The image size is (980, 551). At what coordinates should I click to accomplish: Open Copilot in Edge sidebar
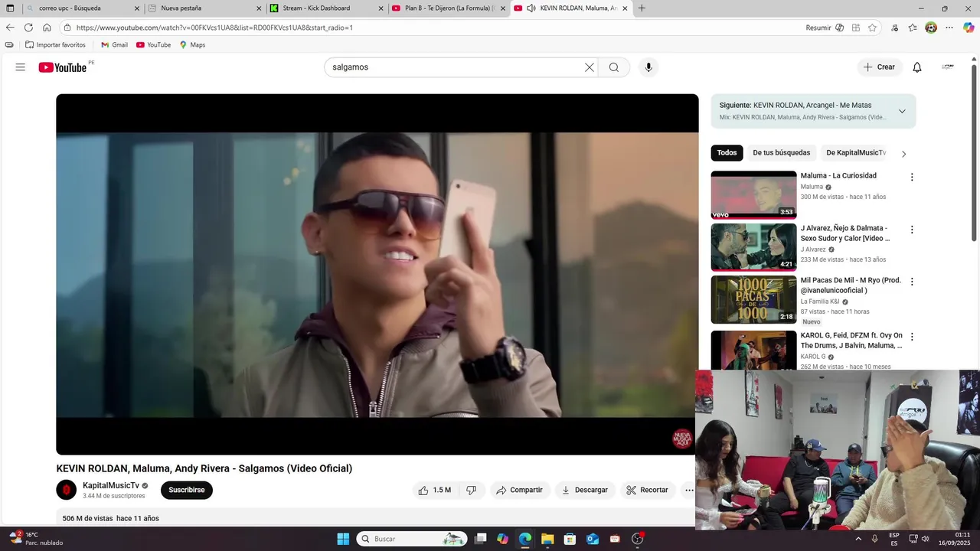tap(969, 28)
